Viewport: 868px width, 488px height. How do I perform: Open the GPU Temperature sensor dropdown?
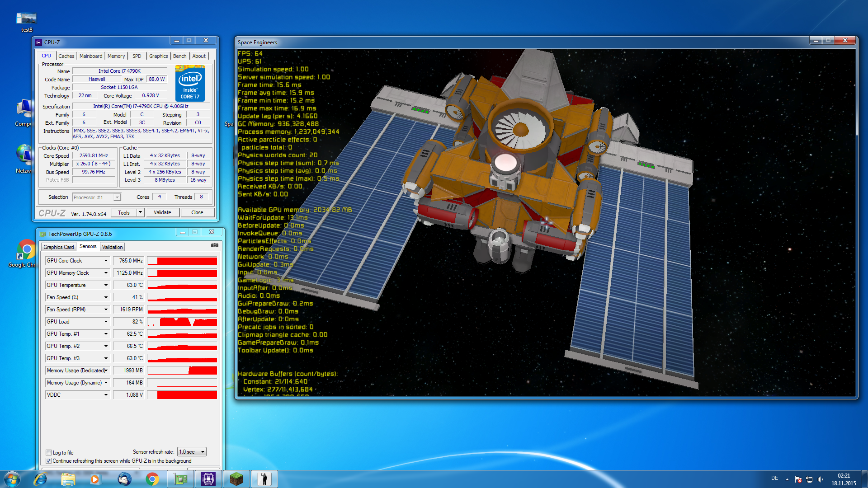point(106,285)
